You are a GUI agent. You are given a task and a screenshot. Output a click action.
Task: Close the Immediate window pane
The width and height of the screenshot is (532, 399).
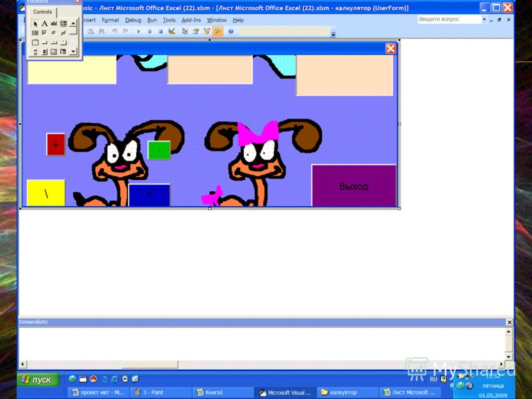[509, 322]
